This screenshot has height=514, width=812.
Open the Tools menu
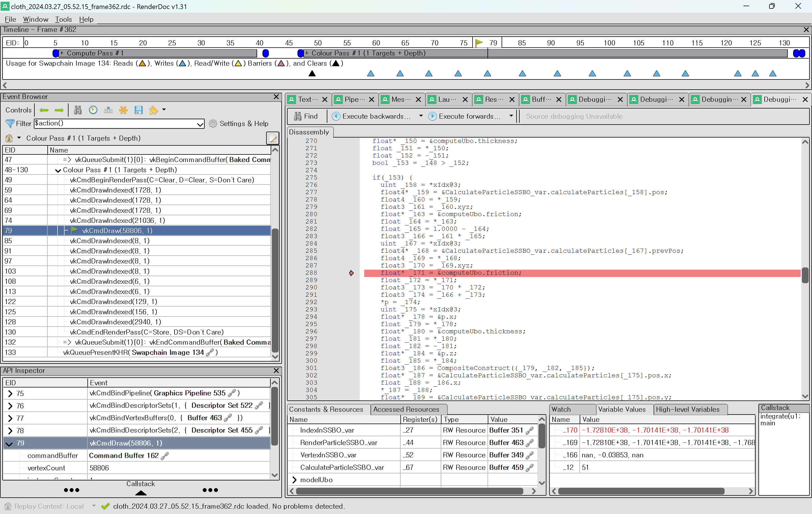pyautogui.click(x=63, y=19)
